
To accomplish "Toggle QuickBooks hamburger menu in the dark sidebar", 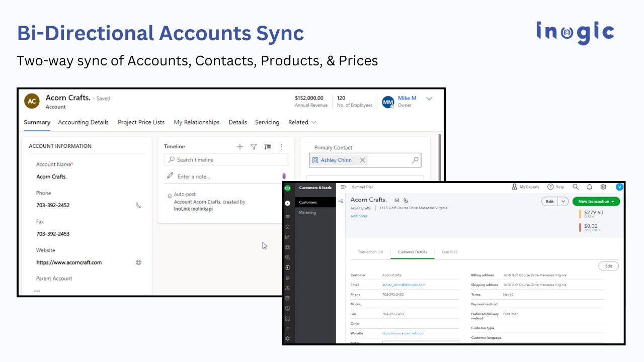I will click(x=287, y=216).
